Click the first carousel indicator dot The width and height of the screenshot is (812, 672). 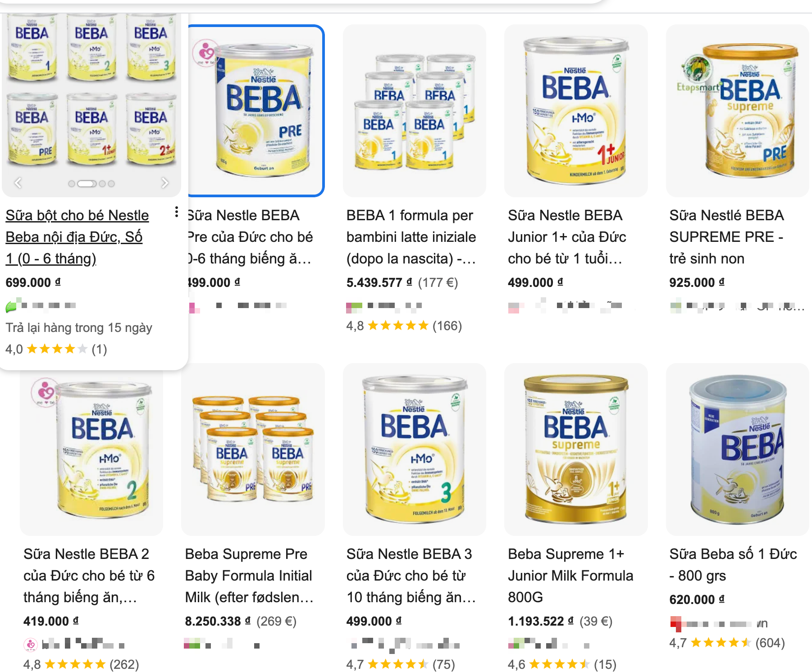coord(72,184)
